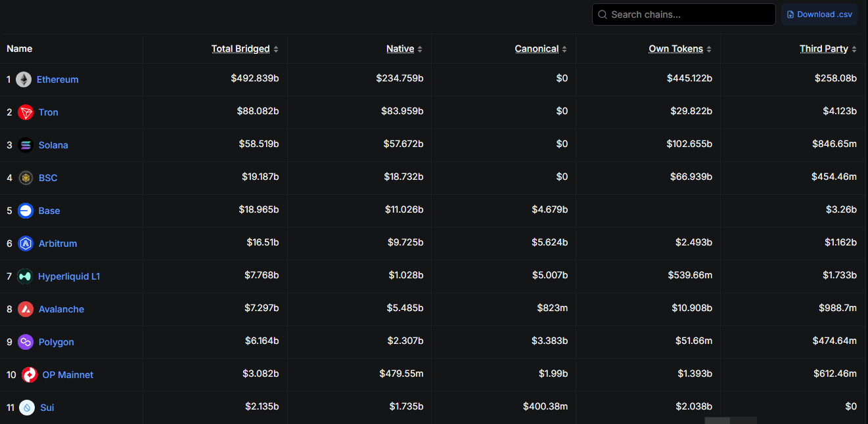
Task: Select Tron total bridged $88.082b
Action: tap(258, 111)
